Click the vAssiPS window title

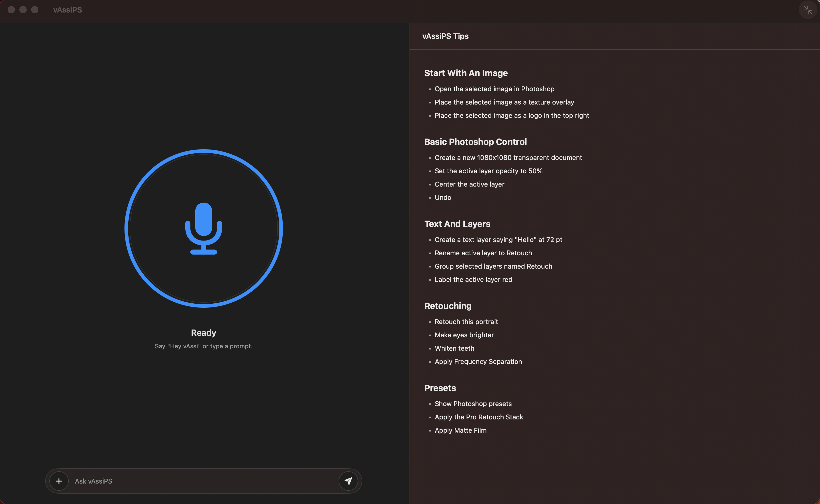68,10
